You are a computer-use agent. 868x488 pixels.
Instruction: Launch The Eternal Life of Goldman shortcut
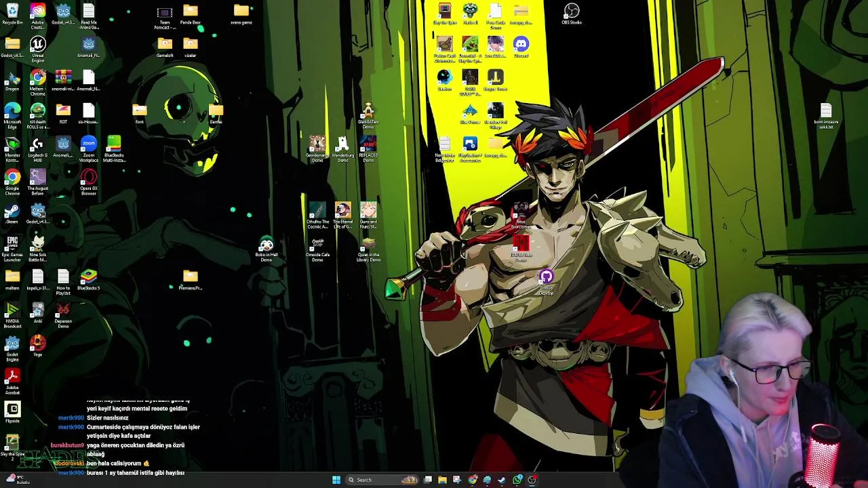coord(342,215)
